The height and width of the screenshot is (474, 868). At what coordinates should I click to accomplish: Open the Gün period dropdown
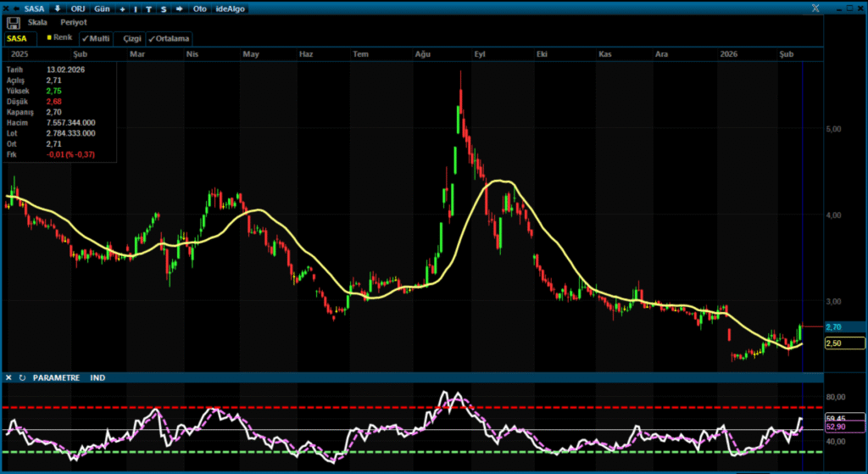tap(102, 8)
